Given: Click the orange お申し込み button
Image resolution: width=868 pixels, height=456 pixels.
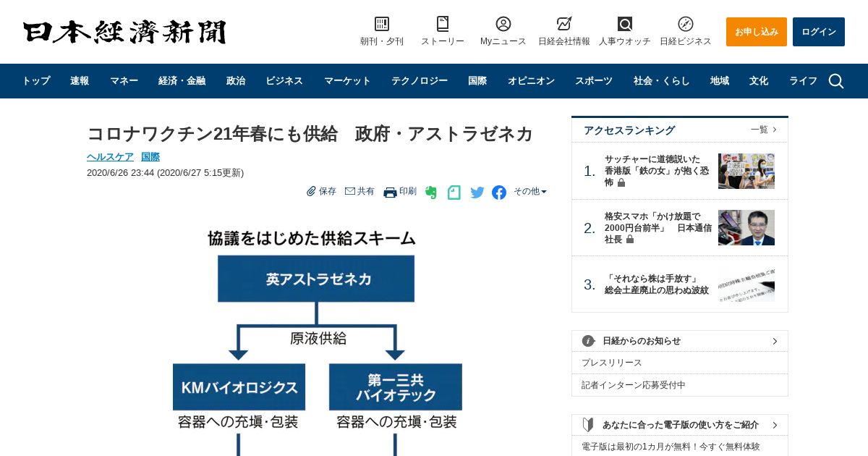Looking at the screenshot, I should [x=757, y=32].
